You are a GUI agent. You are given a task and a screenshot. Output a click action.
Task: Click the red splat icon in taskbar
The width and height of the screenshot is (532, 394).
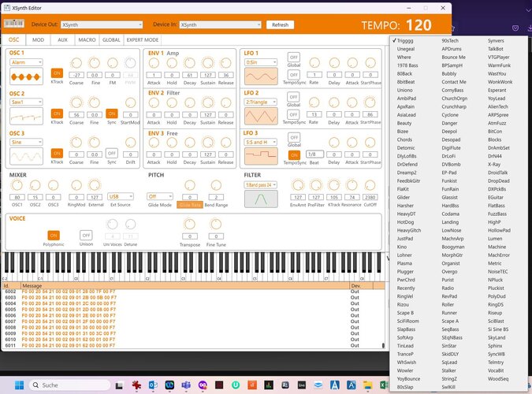coord(136,385)
